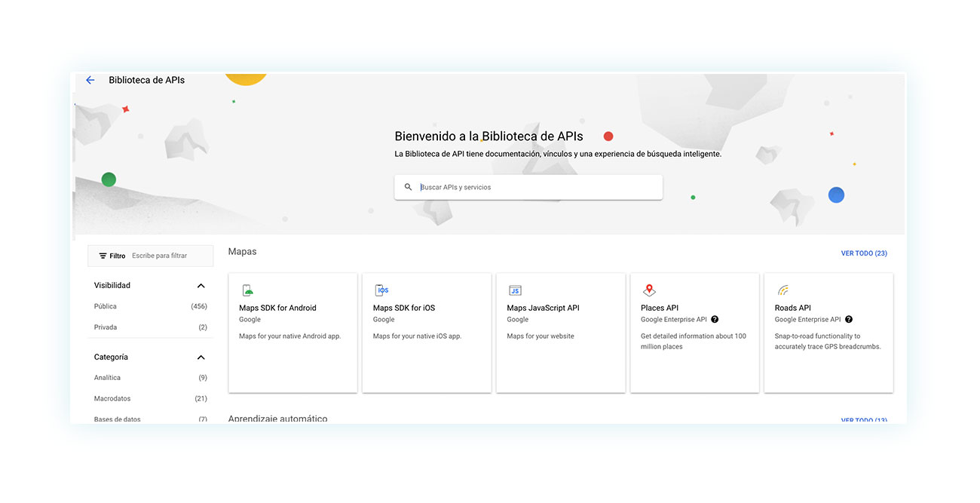Viewport: 980px width, 503px height.
Task: Click 'Maps for your native iOS app.' description
Action: tap(418, 336)
